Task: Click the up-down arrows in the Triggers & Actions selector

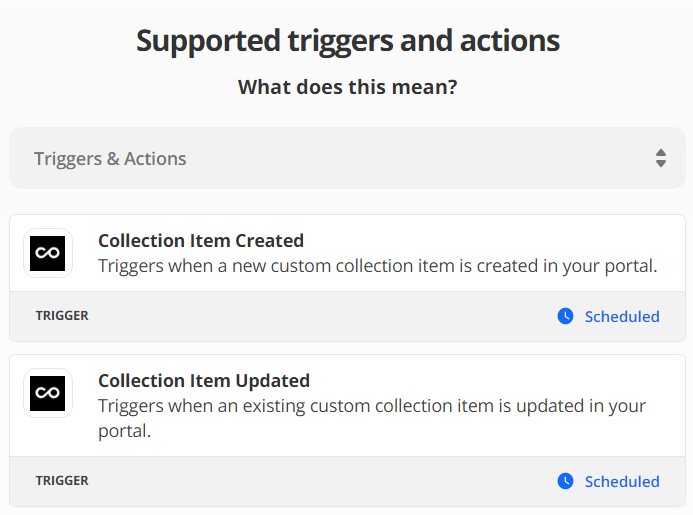Action: tap(660, 158)
